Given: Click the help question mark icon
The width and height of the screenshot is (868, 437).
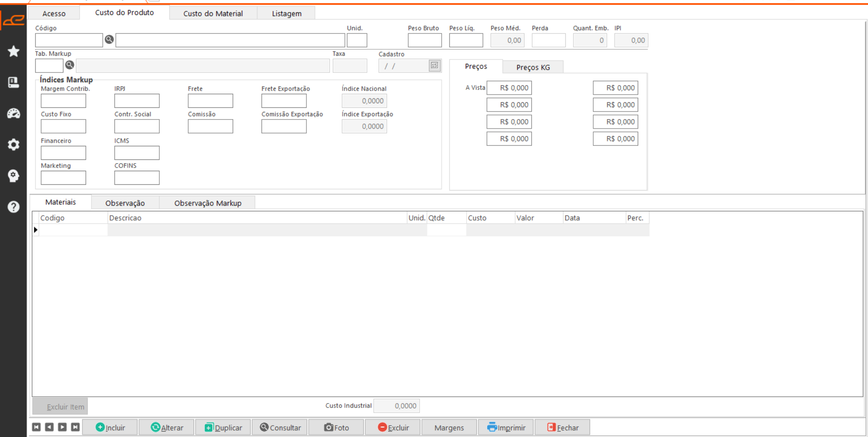Looking at the screenshot, I should [14, 207].
